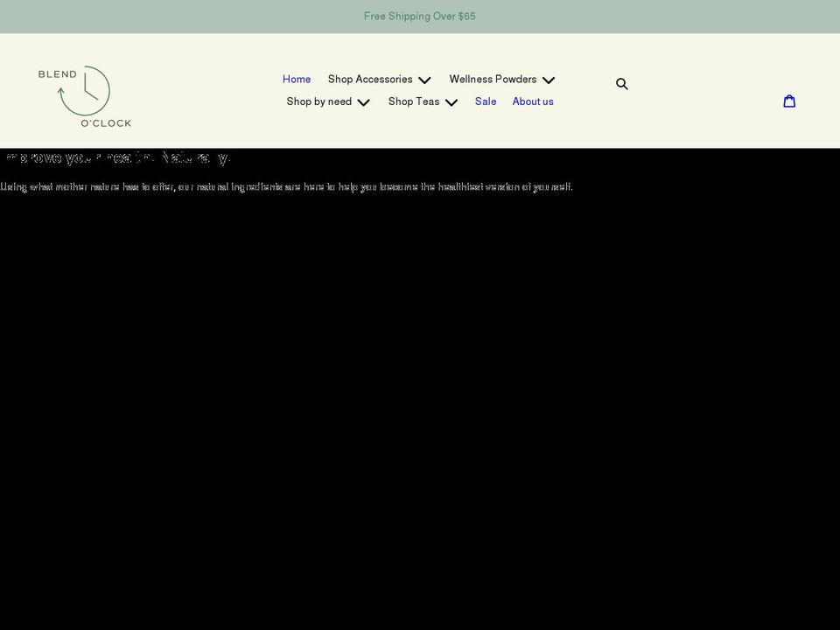Open the Shop by need menu

pos(318,101)
